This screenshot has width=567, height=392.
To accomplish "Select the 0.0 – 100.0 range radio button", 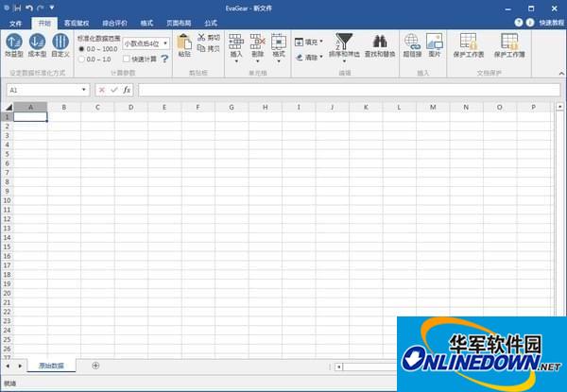I will tap(80, 48).
